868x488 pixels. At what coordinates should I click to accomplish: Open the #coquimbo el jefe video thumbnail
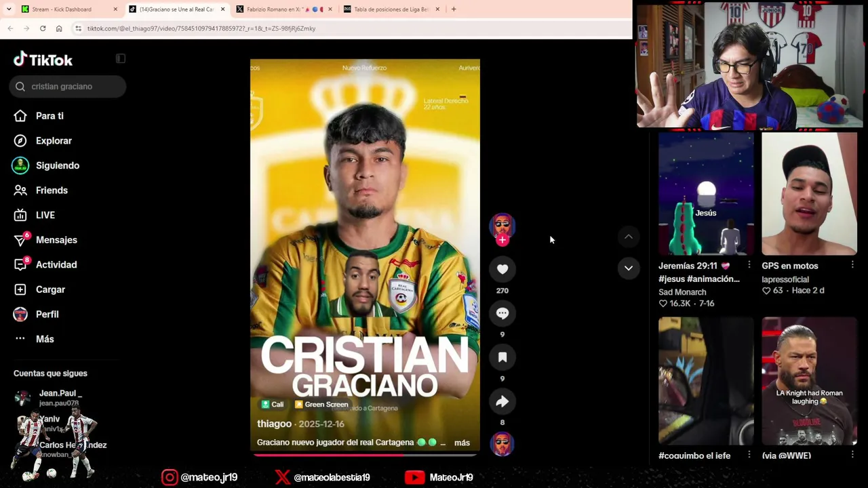click(x=706, y=381)
